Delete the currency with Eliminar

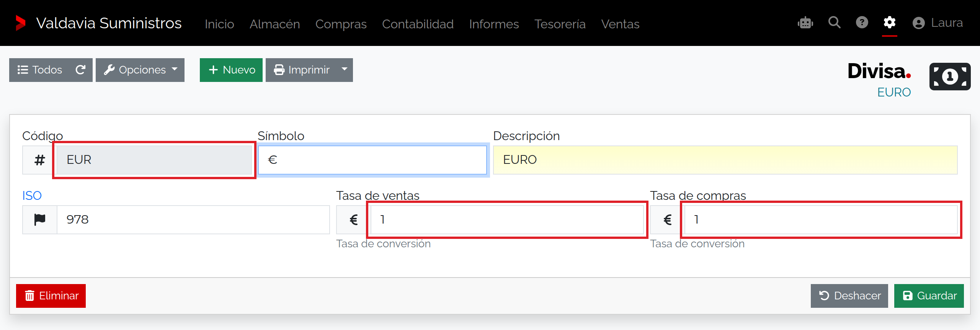[51, 296]
